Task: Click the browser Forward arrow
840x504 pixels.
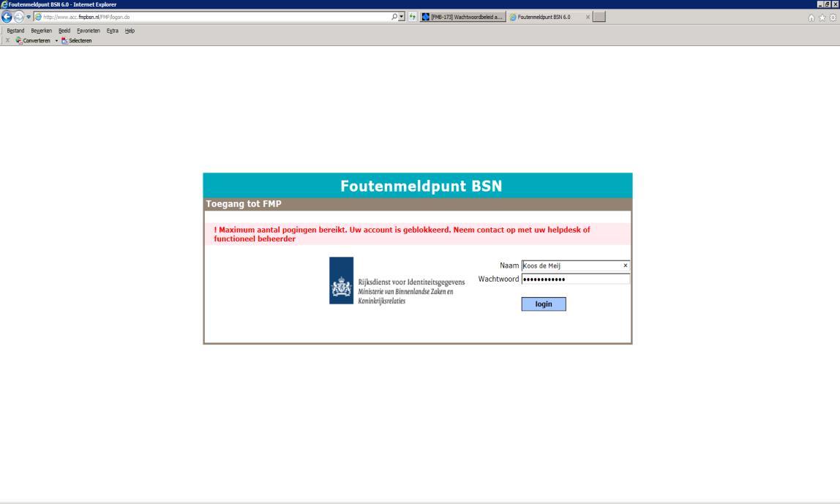Action: coord(19,17)
